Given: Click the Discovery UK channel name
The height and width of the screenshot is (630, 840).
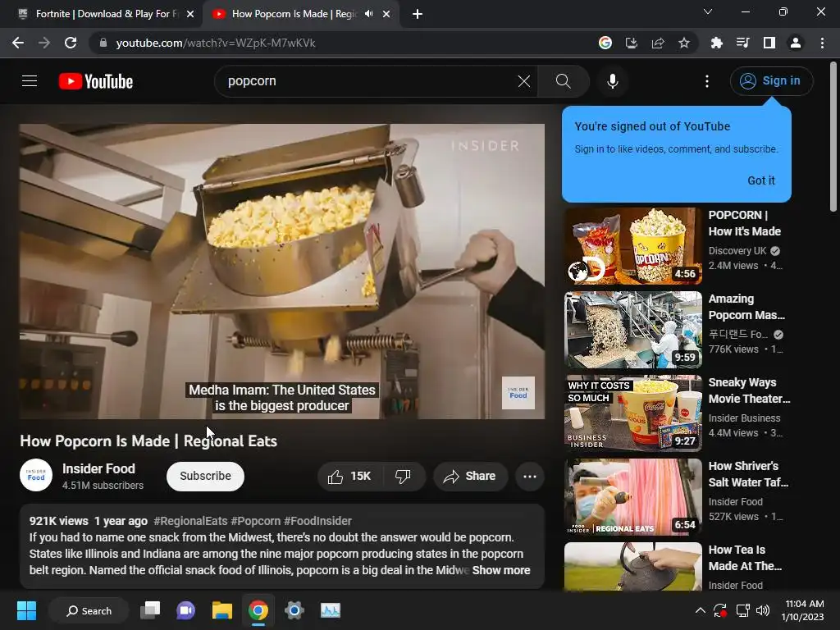Looking at the screenshot, I should point(737,251).
